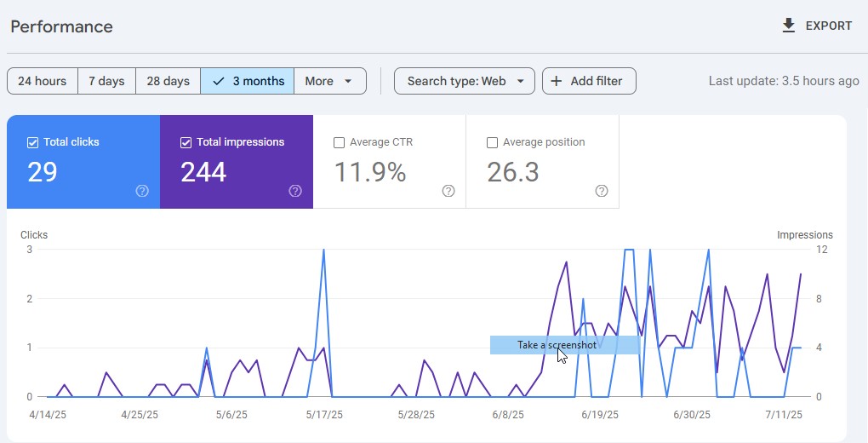Viewport: 868px width, 443px height.
Task: Select the 28 days range
Action: point(168,81)
